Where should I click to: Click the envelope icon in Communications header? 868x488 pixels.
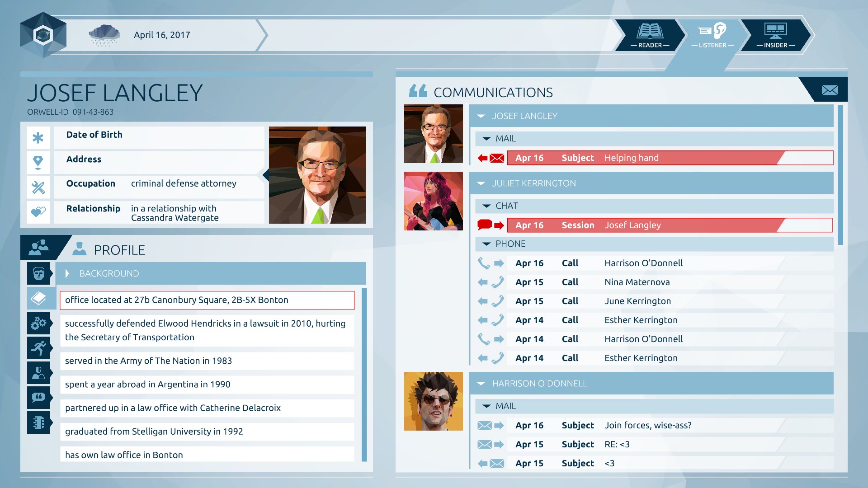click(830, 90)
